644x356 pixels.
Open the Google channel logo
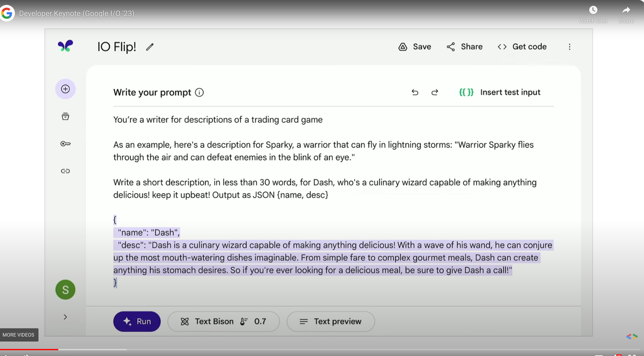[7, 13]
